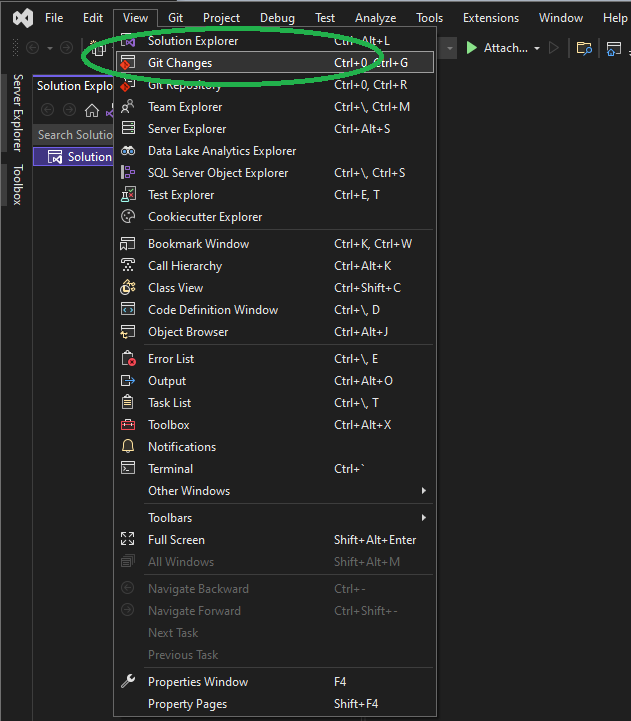Click the Error List icon
The image size is (631, 721).
point(128,359)
